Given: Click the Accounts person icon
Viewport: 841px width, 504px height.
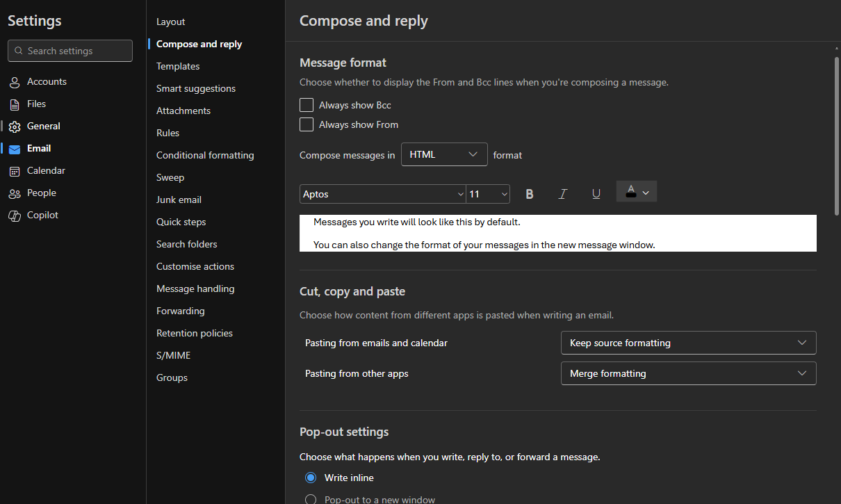Looking at the screenshot, I should click(x=15, y=82).
